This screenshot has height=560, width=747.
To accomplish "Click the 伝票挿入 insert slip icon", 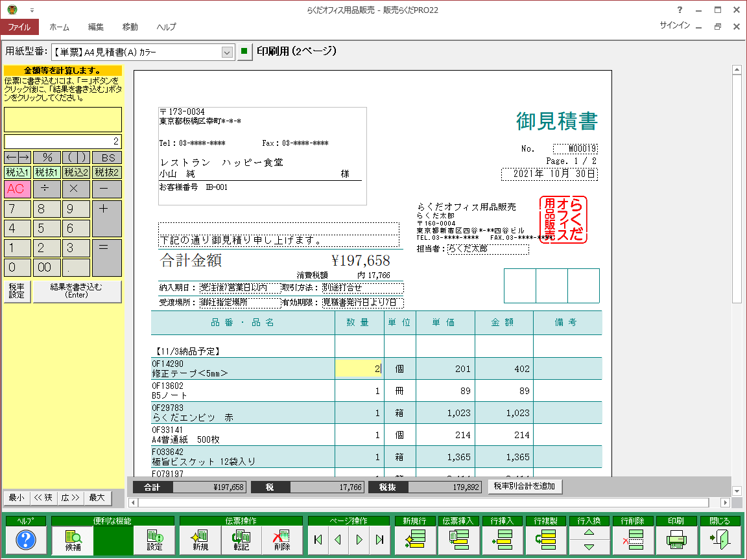I will [458, 539].
